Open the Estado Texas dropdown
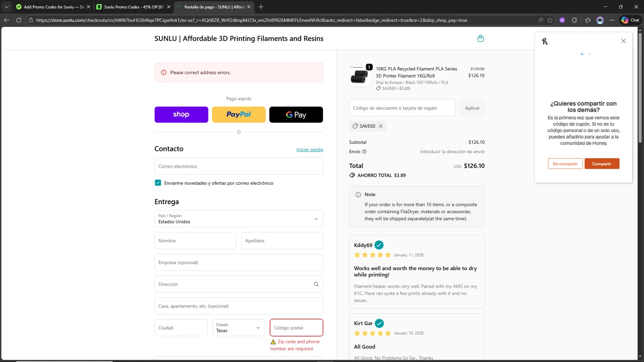The height and width of the screenshot is (362, 644). (239, 328)
